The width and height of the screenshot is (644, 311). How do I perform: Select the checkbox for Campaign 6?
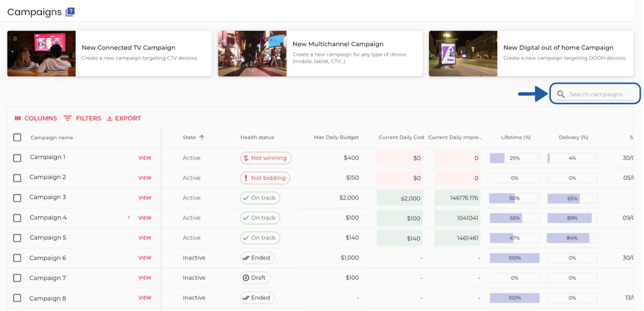click(x=17, y=258)
